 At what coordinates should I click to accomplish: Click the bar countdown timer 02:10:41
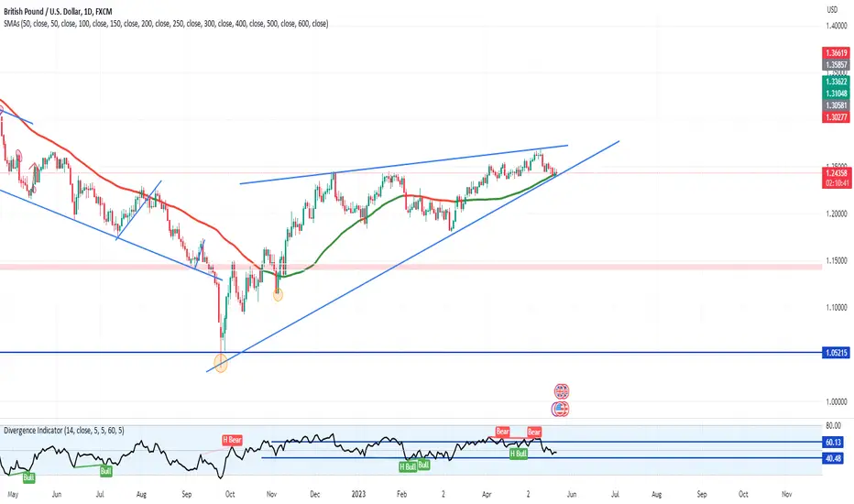click(837, 183)
